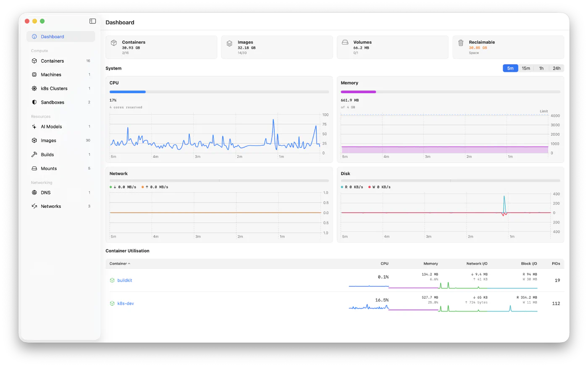Click the 661.9 MB memory value
This screenshot has height=367, width=588.
(x=350, y=100)
